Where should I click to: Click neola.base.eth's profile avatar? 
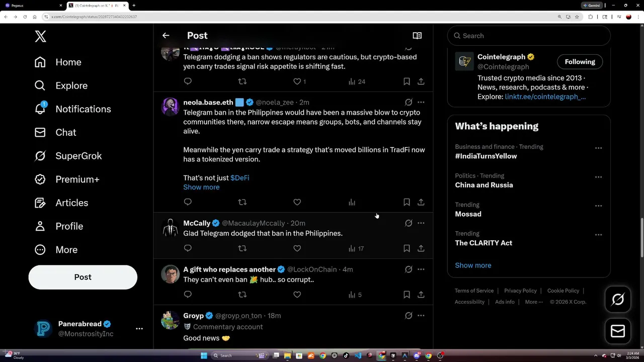click(170, 107)
